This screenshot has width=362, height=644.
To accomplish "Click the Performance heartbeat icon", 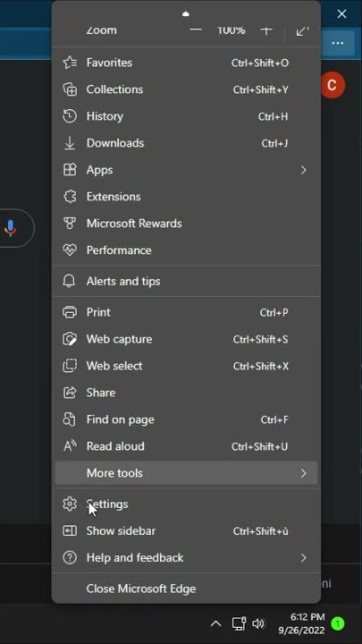I will tap(70, 250).
